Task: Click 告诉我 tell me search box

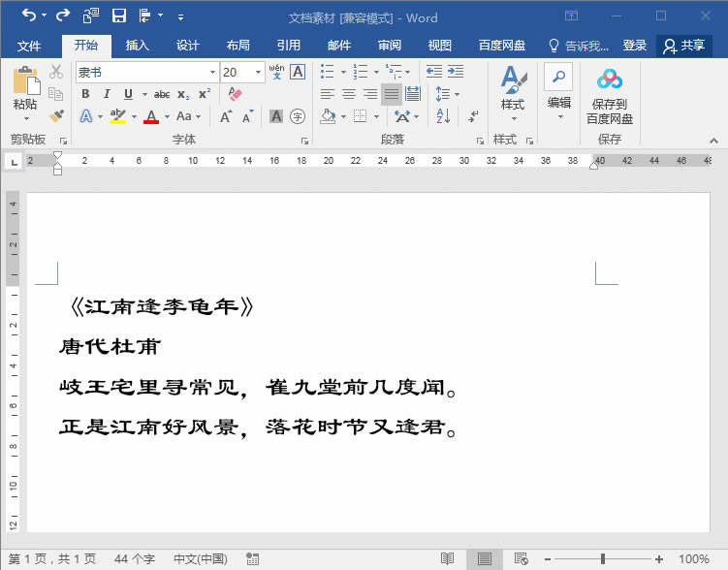Action: [x=578, y=46]
